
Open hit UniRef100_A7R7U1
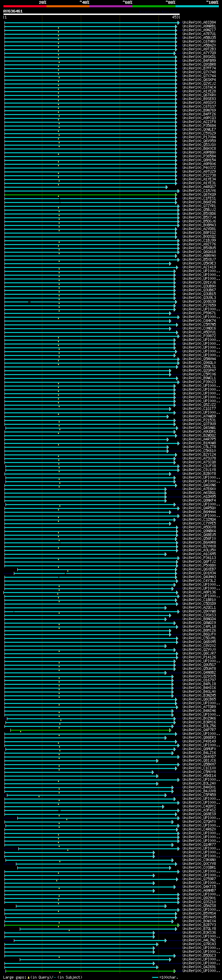coord(199,34)
